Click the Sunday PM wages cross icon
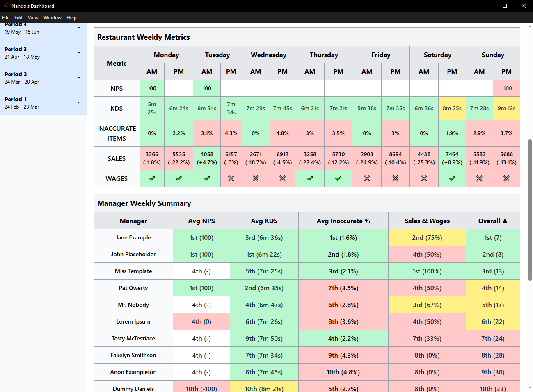The height and width of the screenshot is (392, 533). click(x=506, y=178)
